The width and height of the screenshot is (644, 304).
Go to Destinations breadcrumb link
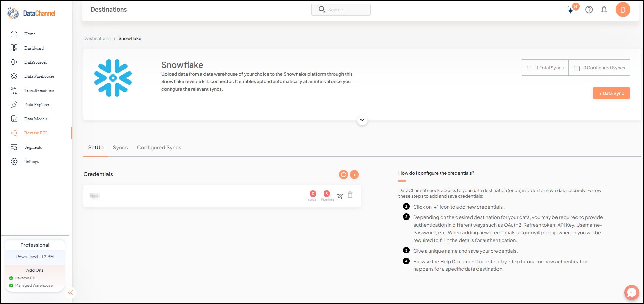tap(97, 38)
